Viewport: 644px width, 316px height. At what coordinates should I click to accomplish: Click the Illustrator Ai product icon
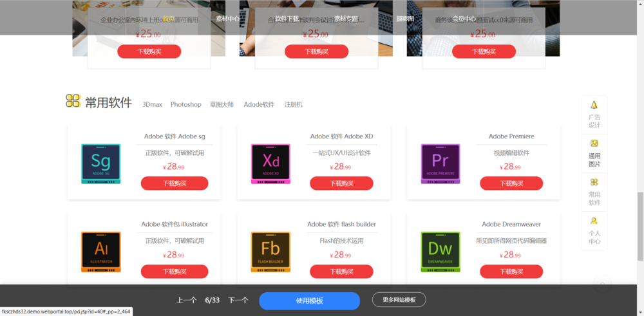click(x=101, y=251)
